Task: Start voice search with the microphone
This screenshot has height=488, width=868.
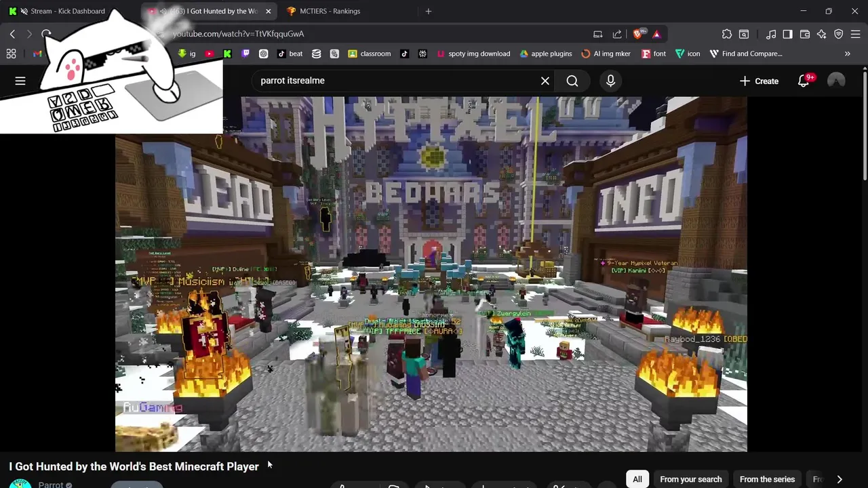Action: click(x=610, y=81)
